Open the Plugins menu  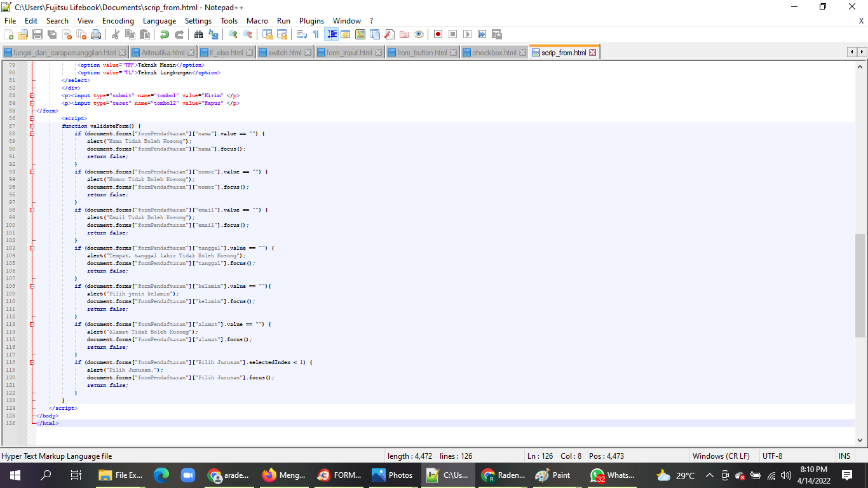(311, 21)
